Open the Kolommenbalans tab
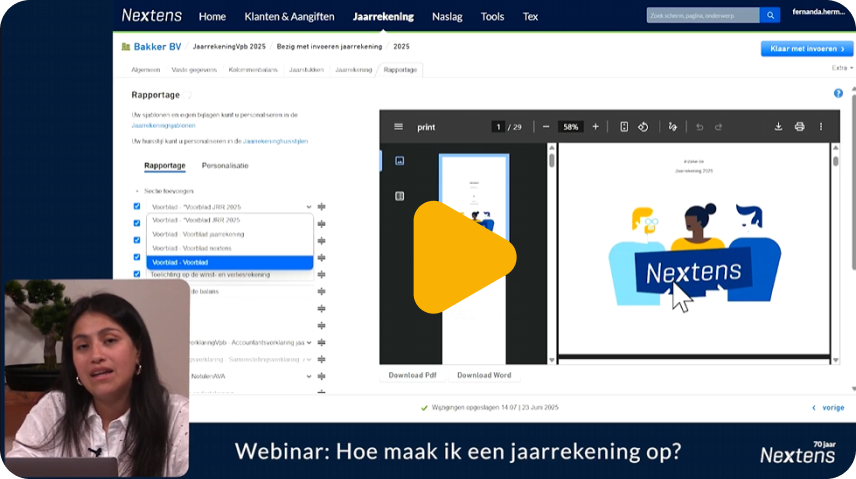856x479 pixels. pyautogui.click(x=255, y=70)
